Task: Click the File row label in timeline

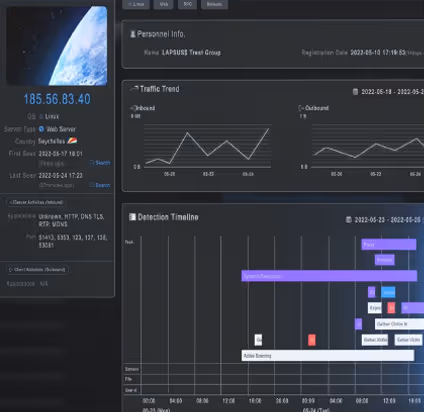Action: tap(128, 379)
